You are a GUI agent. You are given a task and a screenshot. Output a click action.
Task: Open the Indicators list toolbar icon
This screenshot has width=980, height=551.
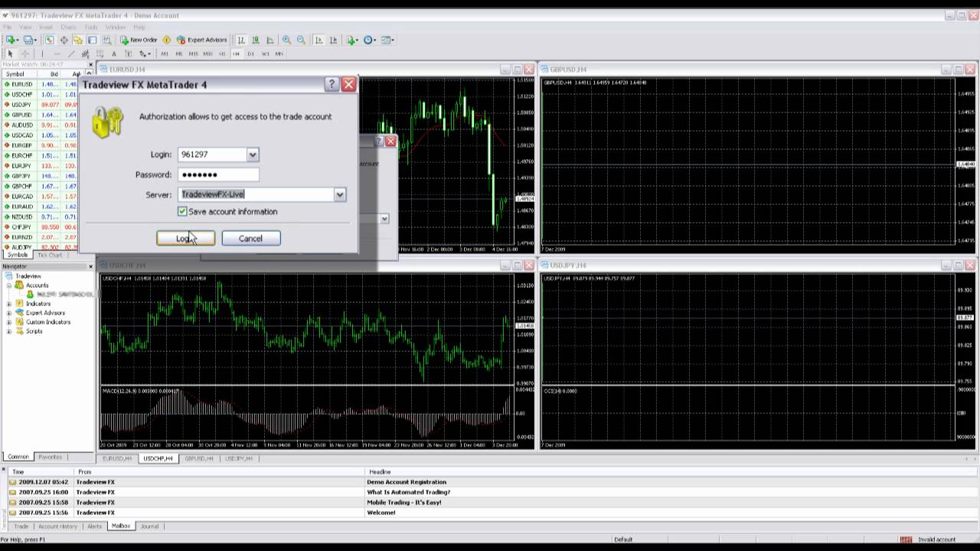(352, 40)
